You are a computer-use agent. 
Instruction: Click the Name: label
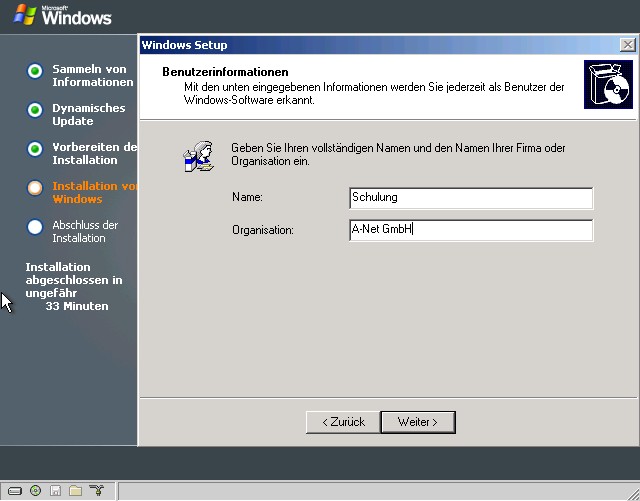pos(247,197)
